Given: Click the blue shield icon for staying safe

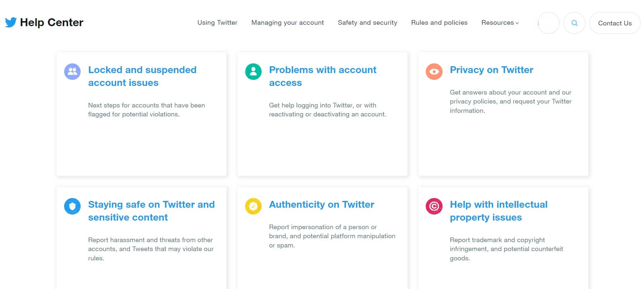Looking at the screenshot, I should (72, 206).
